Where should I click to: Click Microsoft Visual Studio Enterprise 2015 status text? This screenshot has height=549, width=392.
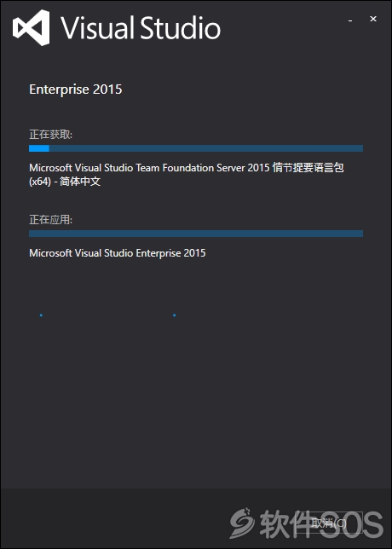(118, 253)
